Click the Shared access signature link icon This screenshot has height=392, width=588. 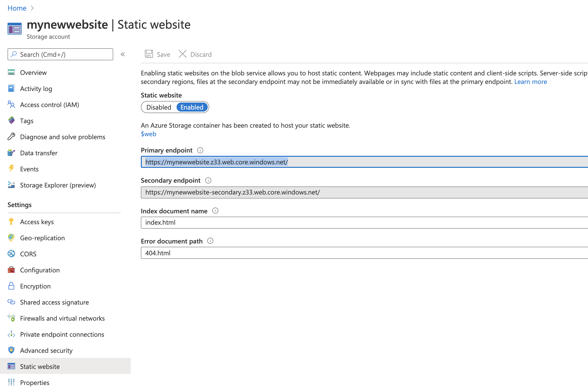click(x=11, y=302)
